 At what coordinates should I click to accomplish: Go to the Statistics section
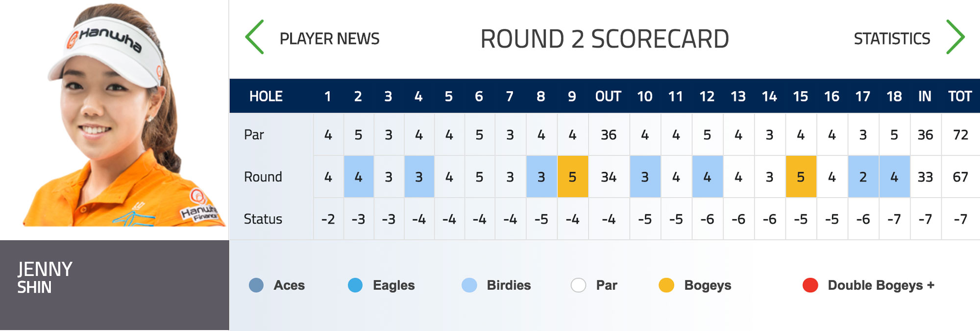(x=892, y=39)
